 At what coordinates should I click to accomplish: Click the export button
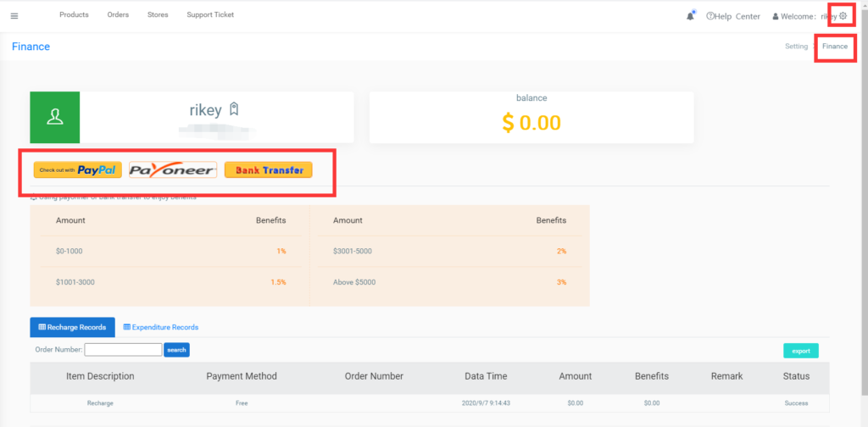(x=800, y=351)
